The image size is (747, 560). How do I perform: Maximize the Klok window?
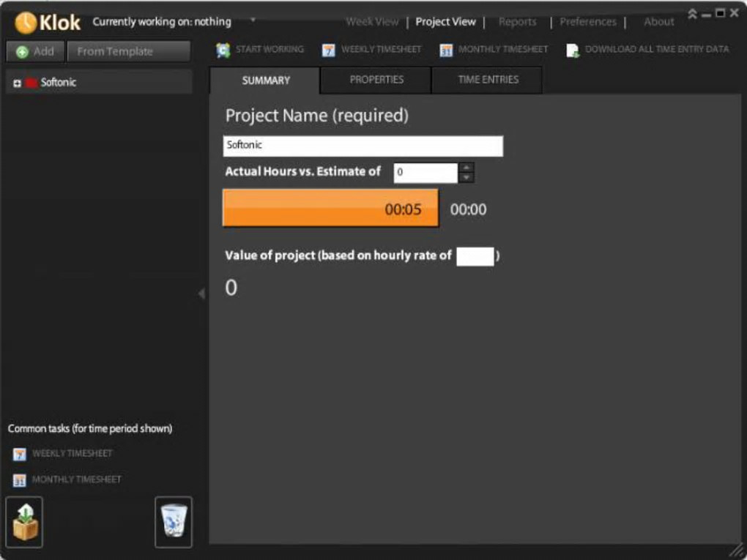(721, 13)
